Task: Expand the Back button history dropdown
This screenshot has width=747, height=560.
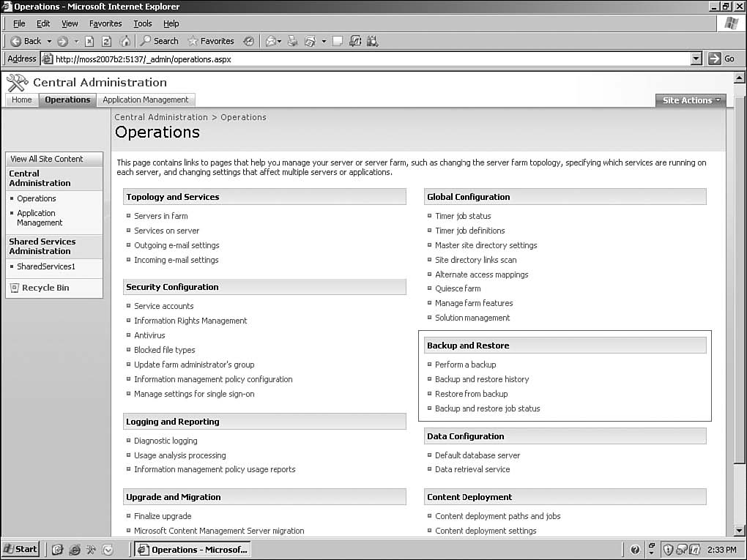Action: pyautogui.click(x=49, y=41)
